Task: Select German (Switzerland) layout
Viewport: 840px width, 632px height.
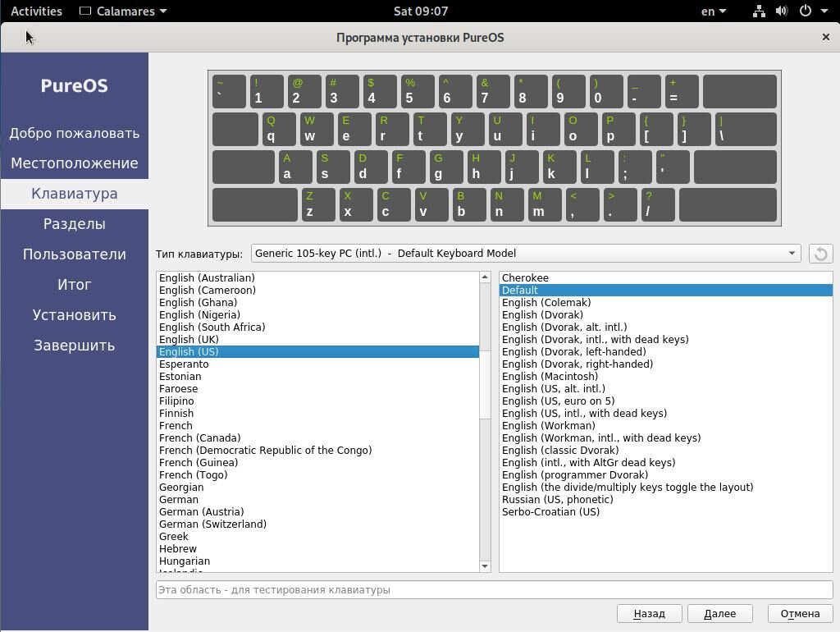Action: (317, 524)
